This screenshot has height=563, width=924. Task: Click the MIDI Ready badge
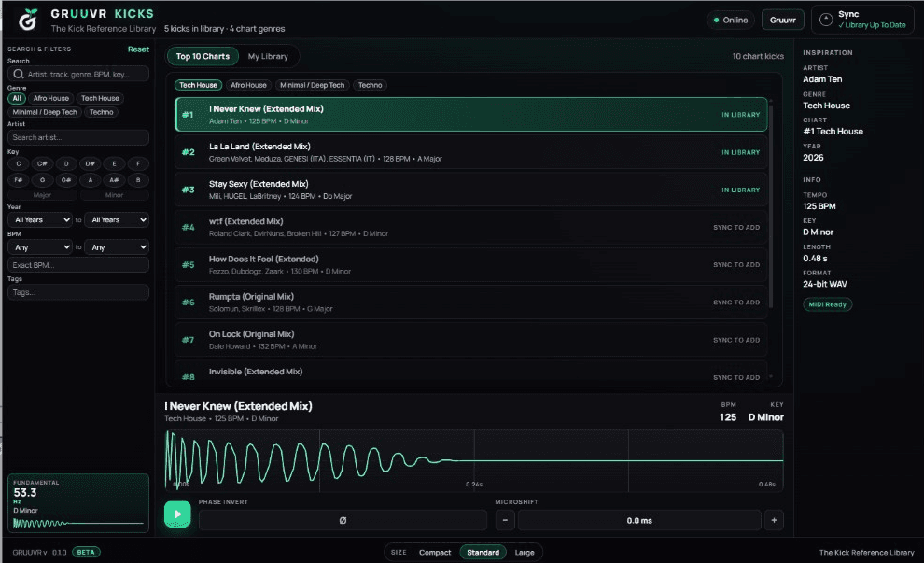point(827,304)
